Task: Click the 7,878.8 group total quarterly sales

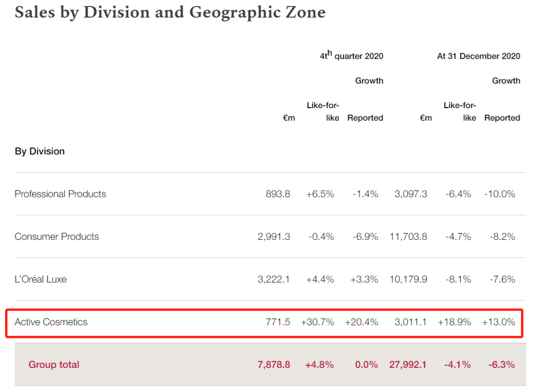Action: click(274, 365)
